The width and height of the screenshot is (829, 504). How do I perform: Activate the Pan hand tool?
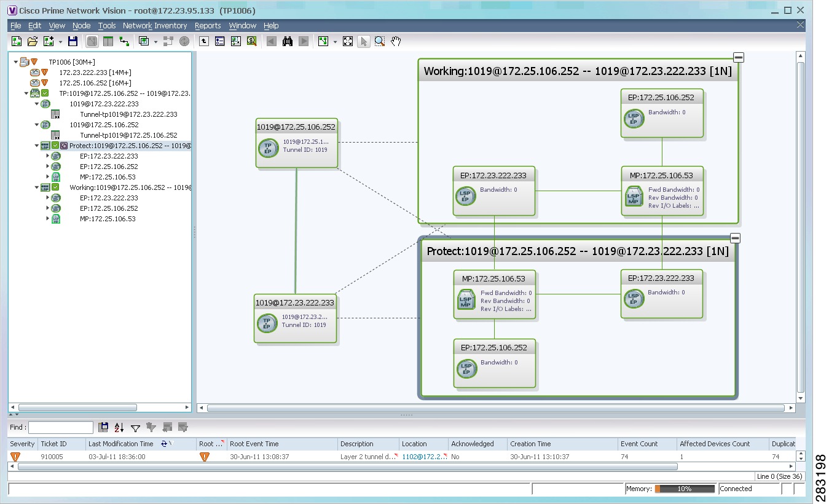(396, 41)
